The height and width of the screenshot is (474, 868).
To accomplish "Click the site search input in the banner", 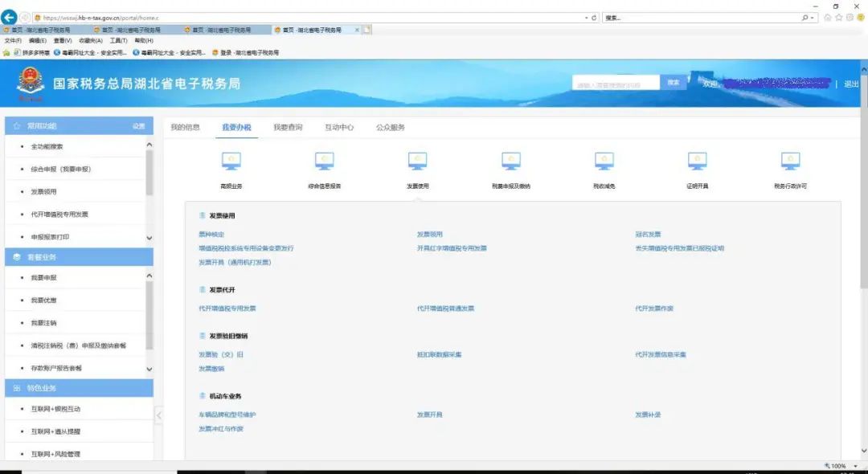I will point(616,83).
